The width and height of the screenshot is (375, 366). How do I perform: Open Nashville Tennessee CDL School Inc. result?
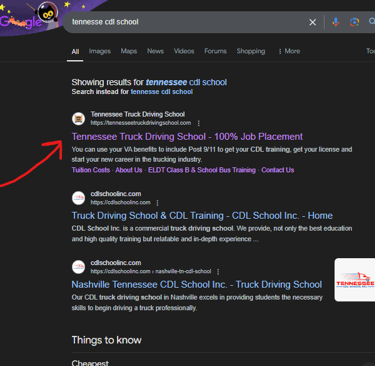(x=197, y=285)
